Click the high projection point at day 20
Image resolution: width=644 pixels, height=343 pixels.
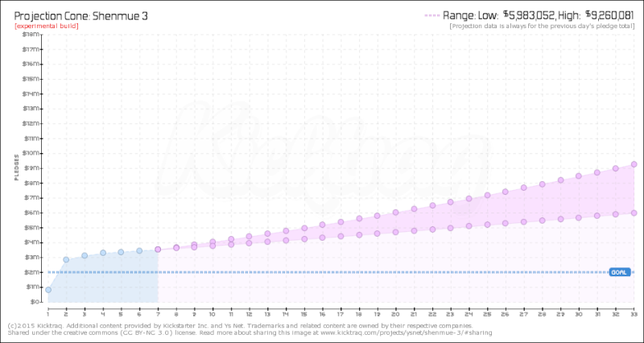[x=395, y=213]
